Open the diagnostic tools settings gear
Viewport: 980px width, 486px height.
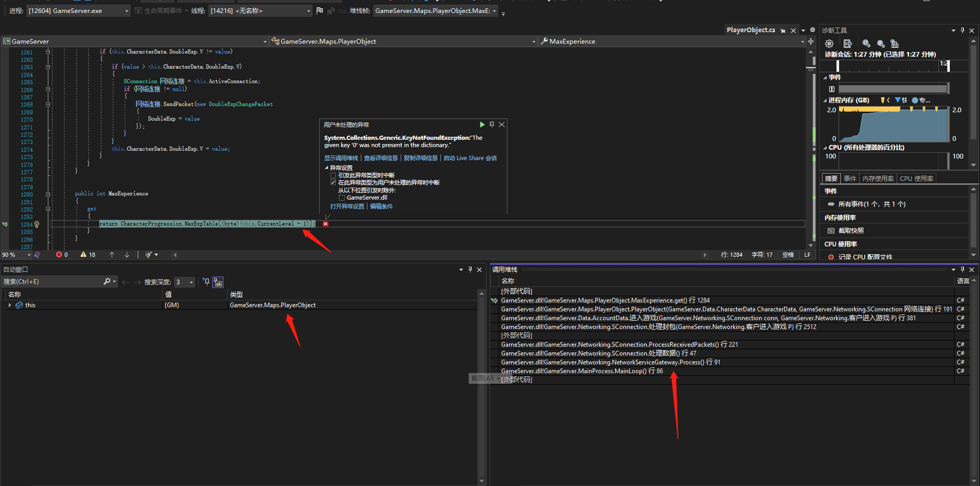coord(829,44)
